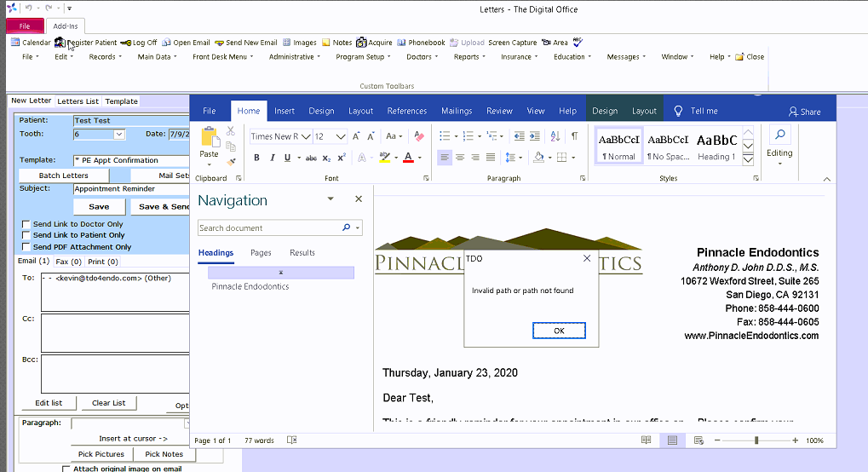Viewport: 868px width, 472px height.
Task: Open the Calendar from the custom toolbar
Action: tap(30, 43)
